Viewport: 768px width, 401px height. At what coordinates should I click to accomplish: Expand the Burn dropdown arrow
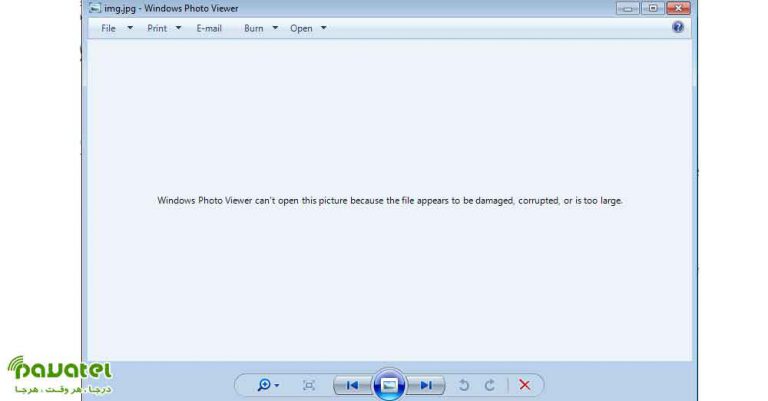[275, 28]
